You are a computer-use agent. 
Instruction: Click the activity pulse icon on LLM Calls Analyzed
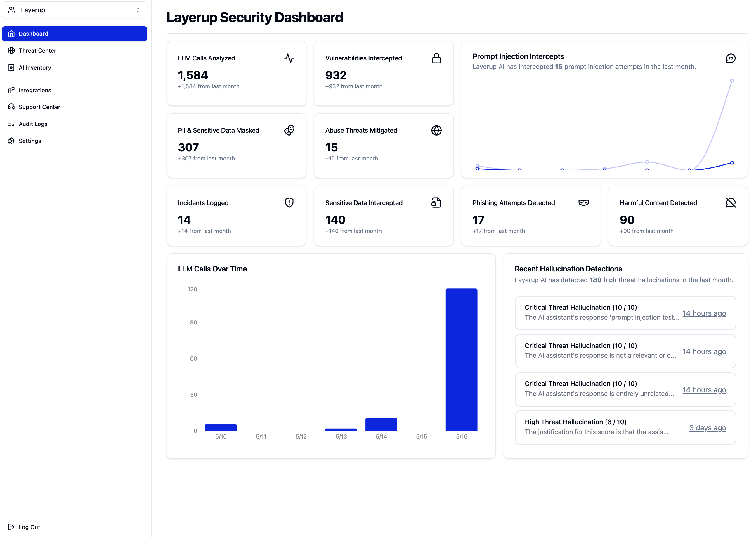(289, 58)
